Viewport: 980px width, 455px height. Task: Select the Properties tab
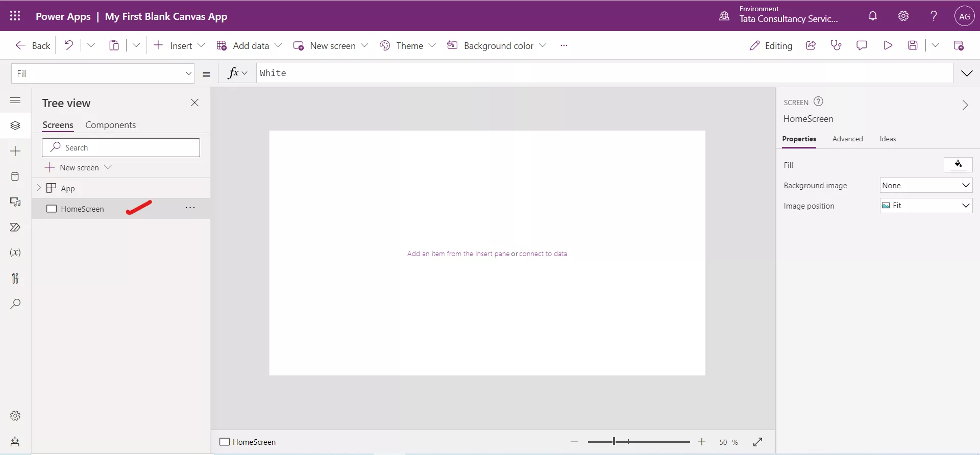[799, 139]
